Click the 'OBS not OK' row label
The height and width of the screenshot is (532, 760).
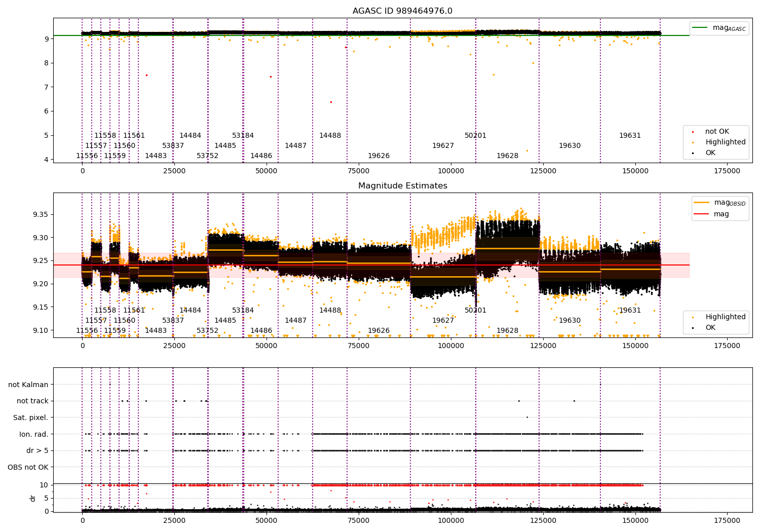coord(28,467)
